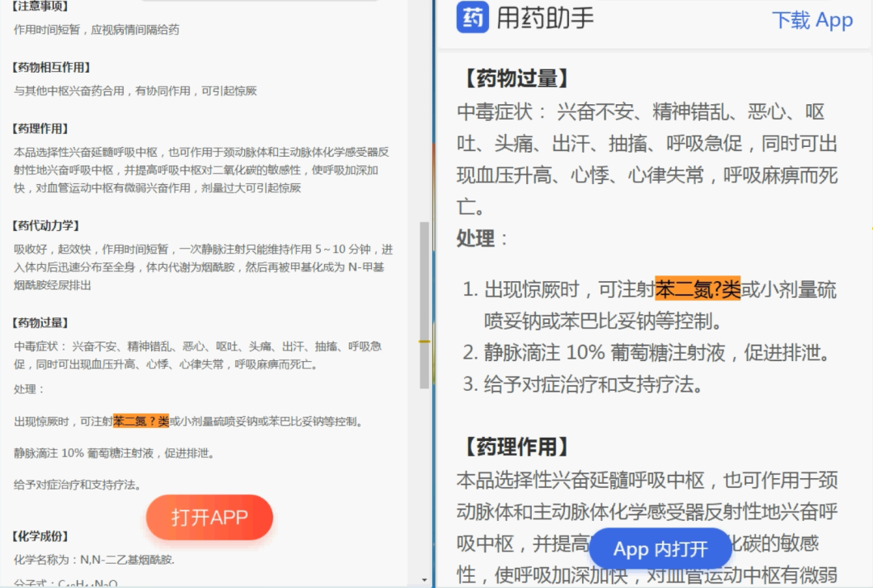This screenshot has width=873, height=588.
Task: Click highlighted 苯二氮?类 in right pane
Action: click(697, 289)
